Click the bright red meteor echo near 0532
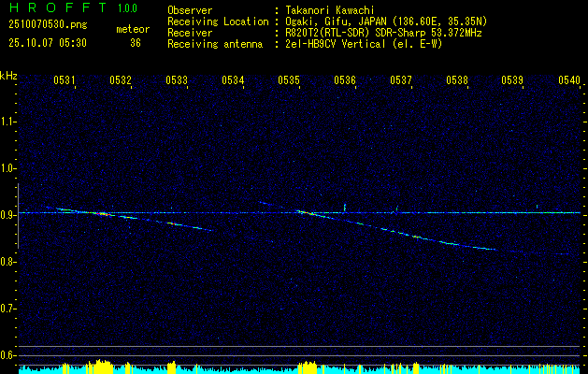 tap(99, 213)
